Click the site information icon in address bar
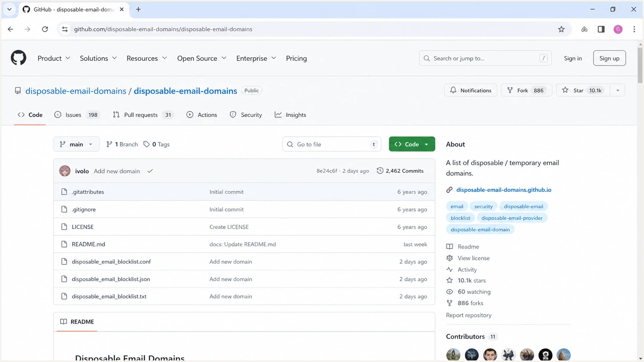644x362 pixels. click(x=65, y=29)
